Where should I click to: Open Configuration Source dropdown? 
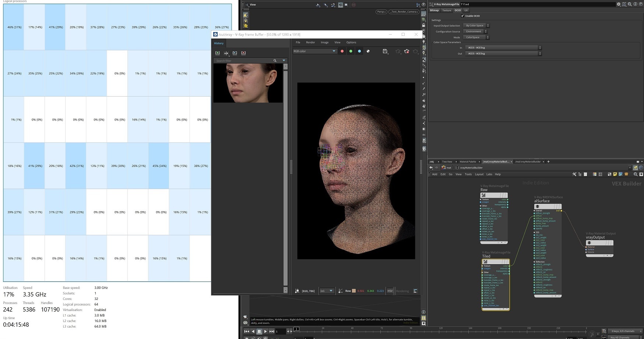coord(475,31)
